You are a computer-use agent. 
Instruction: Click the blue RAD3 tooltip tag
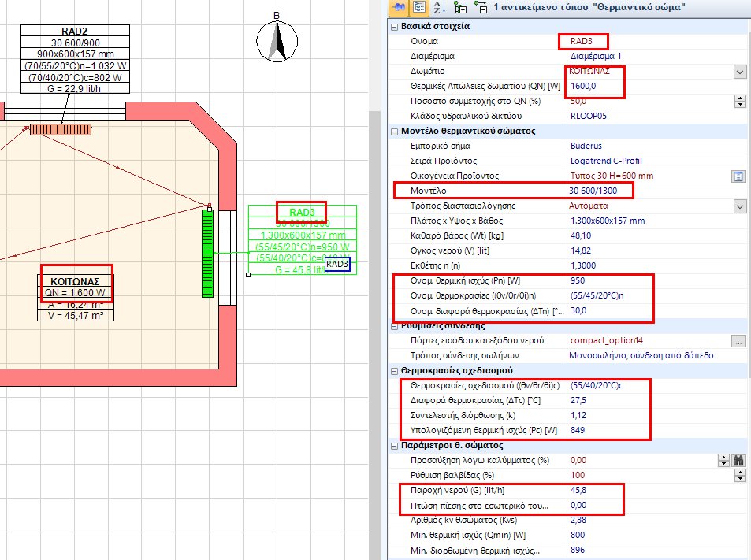click(x=337, y=264)
